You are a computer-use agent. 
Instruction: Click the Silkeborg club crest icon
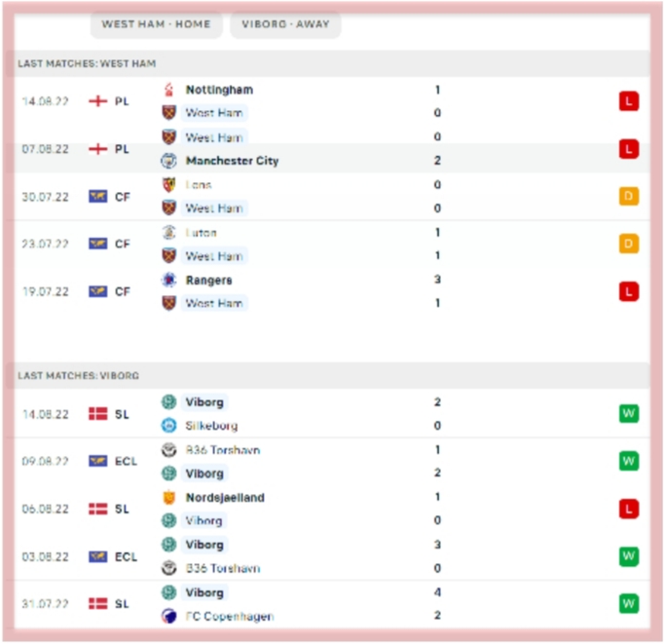(x=168, y=426)
